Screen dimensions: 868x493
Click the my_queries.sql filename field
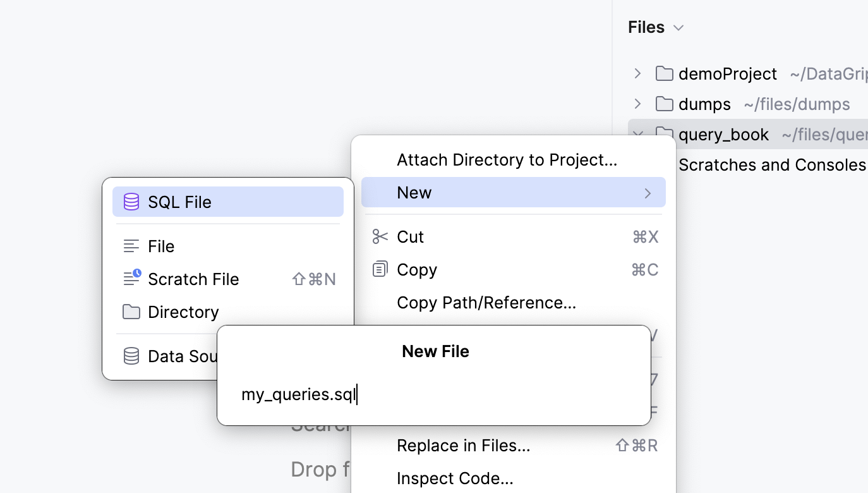coord(299,394)
